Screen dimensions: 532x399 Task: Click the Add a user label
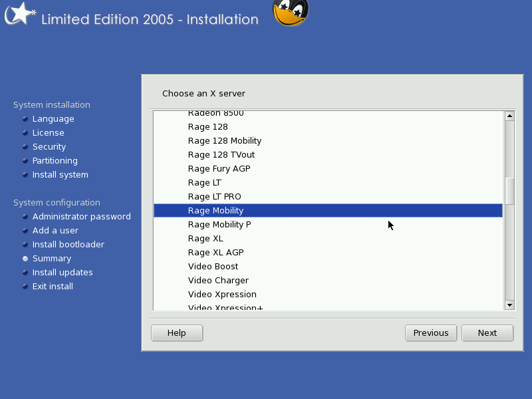click(55, 231)
